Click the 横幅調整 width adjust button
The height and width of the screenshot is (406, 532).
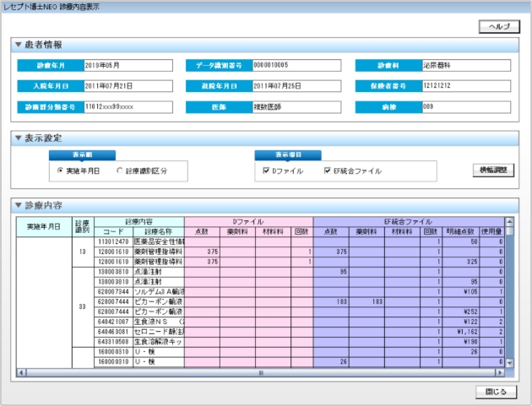[x=491, y=170]
